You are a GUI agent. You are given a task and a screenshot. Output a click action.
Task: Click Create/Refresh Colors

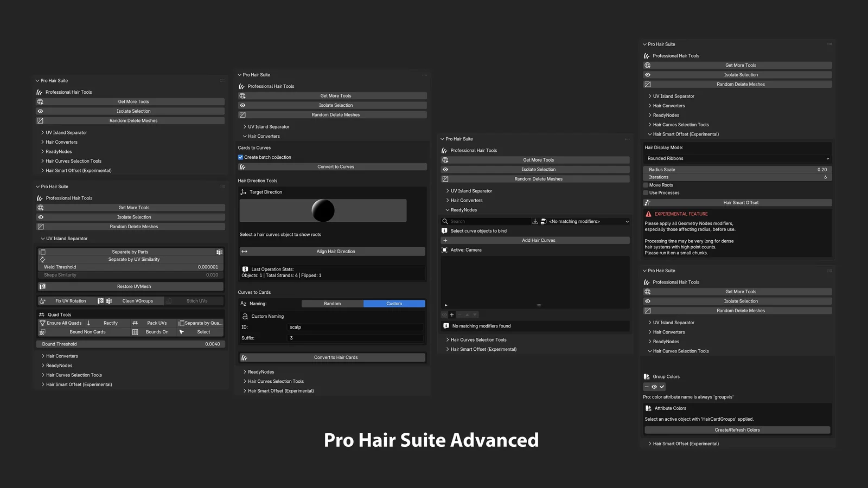pos(737,429)
